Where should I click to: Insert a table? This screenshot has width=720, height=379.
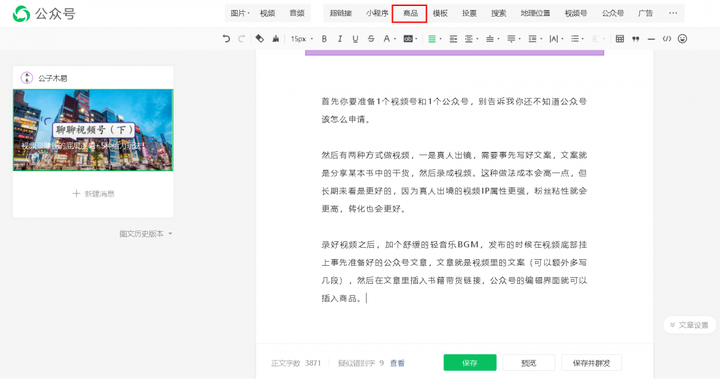pyautogui.click(x=620, y=39)
